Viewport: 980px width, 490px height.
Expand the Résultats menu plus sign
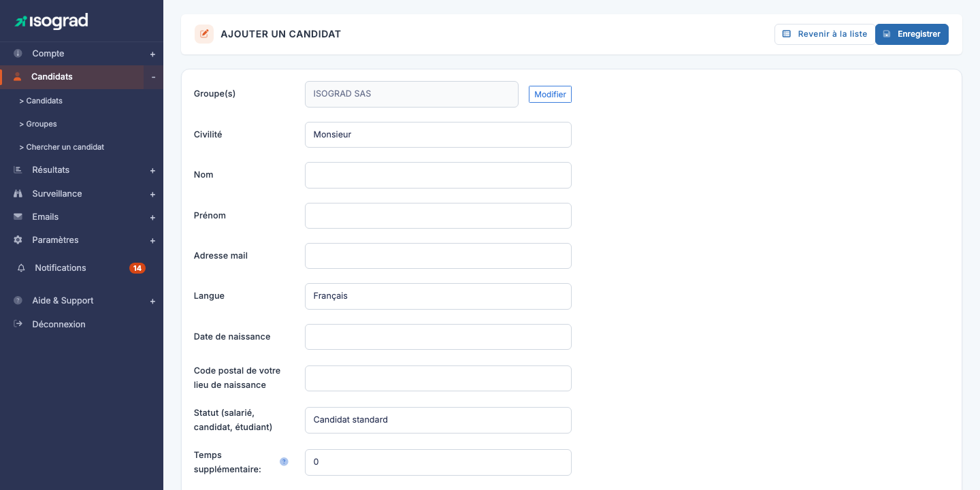152,171
